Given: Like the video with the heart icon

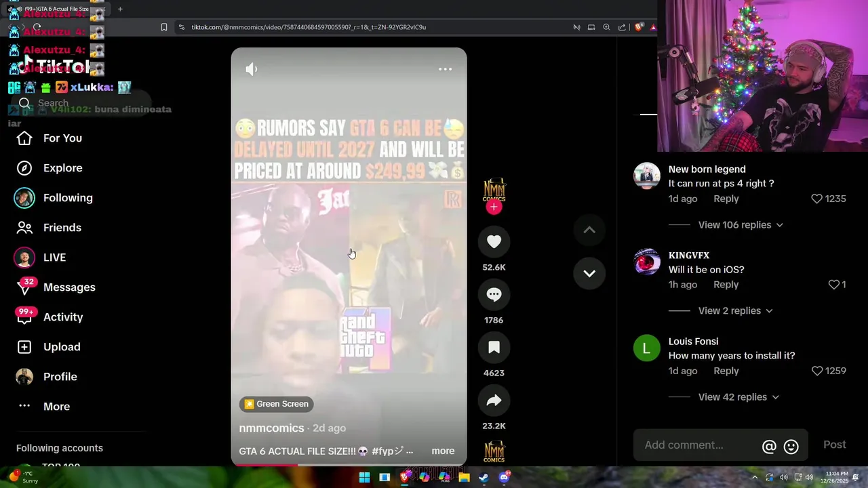Looking at the screenshot, I should coord(494,242).
